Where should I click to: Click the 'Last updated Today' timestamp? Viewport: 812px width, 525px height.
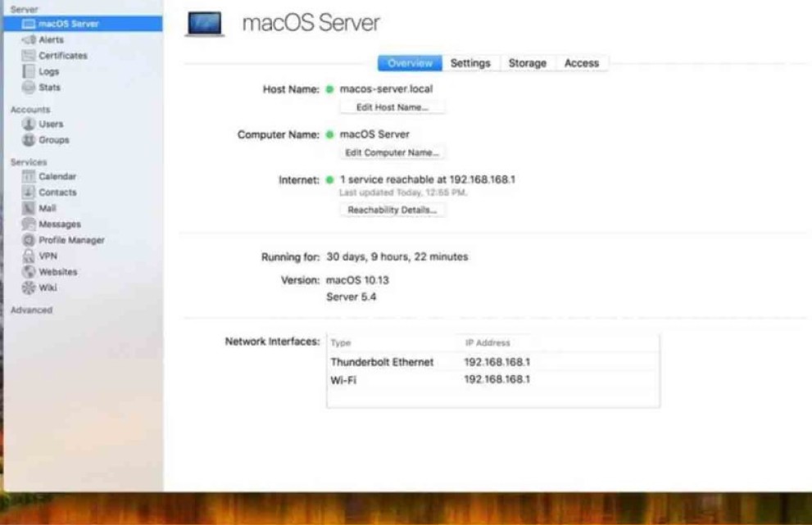[403, 192]
